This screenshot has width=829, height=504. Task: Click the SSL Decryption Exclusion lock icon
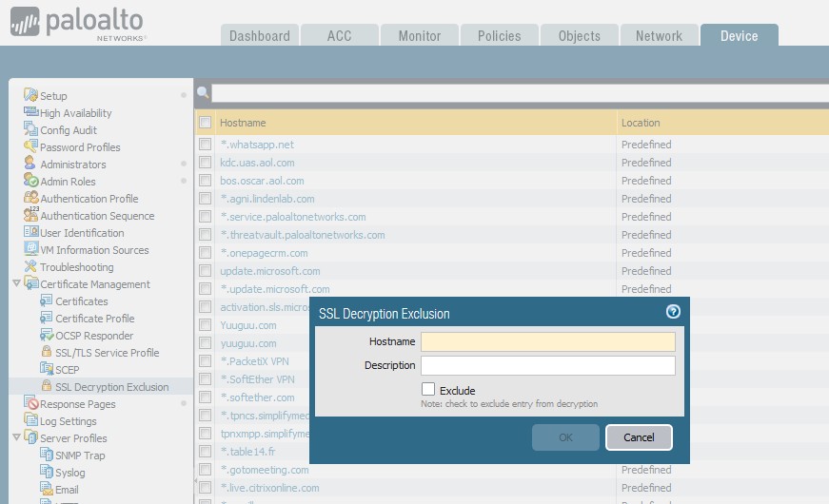pyautogui.click(x=47, y=386)
